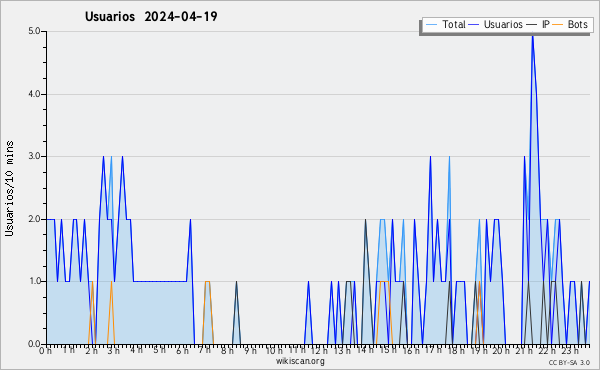Click the y-axis value 2.0
Screen dimensions: 600x370
tap(34, 219)
